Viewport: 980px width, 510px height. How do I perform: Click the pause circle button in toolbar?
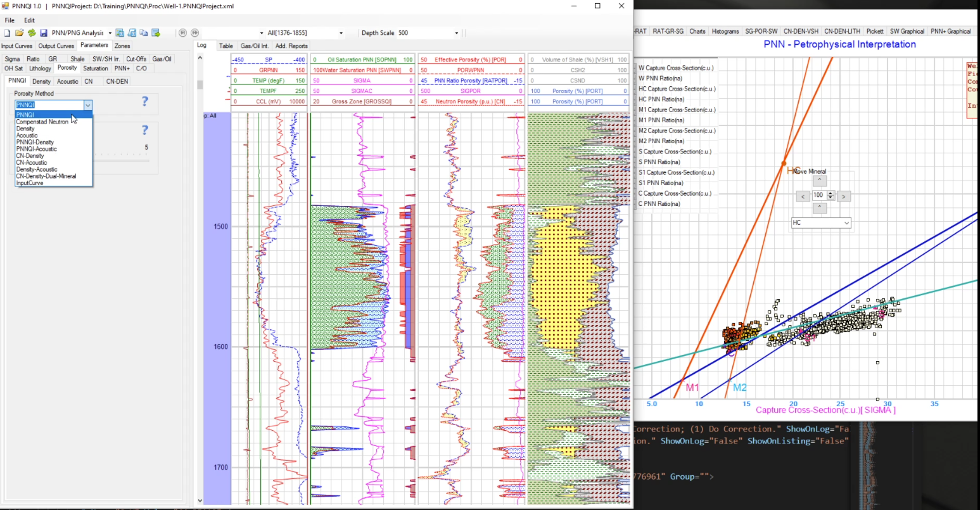pos(183,33)
